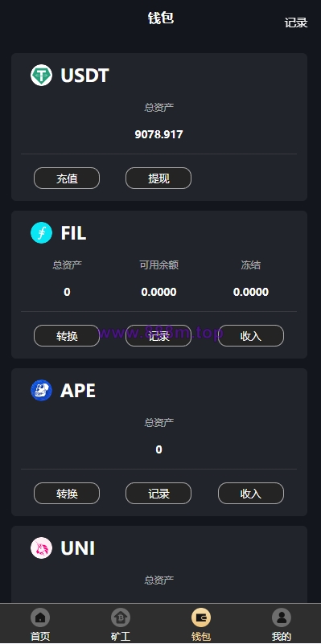Screen dimensions: 321x644
Task: Tap the home icon in bottom bar
Action: click(x=40, y=617)
